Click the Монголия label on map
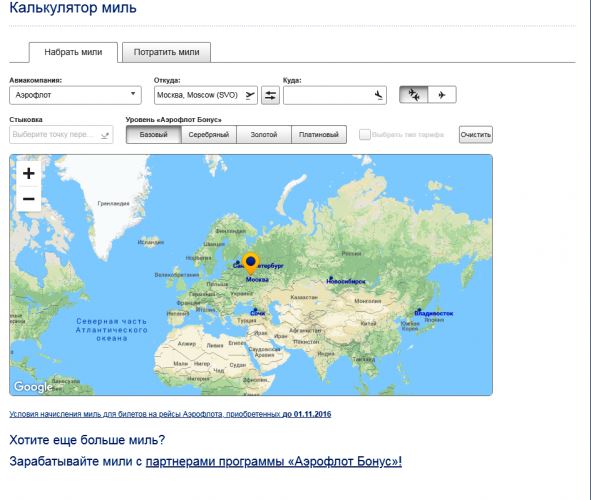591x500 pixels. [368, 301]
